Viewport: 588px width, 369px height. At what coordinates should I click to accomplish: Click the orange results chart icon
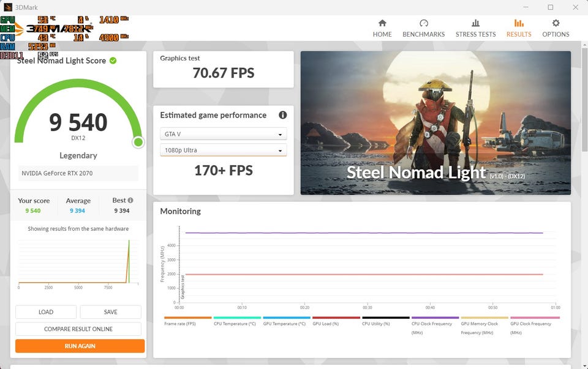coord(519,23)
